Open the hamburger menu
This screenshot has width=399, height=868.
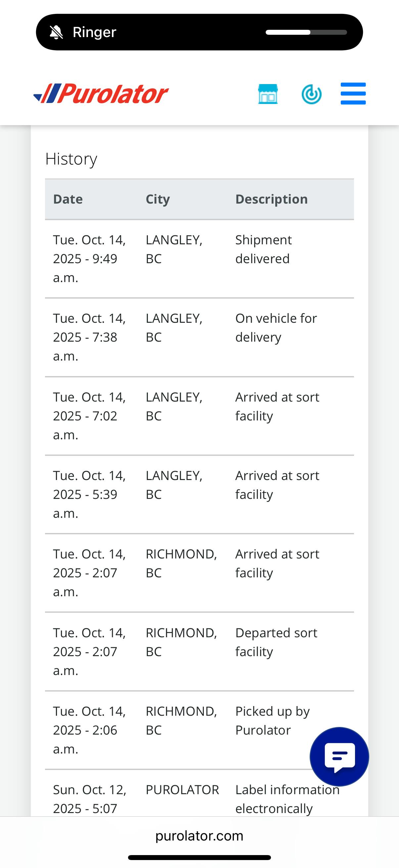(353, 93)
